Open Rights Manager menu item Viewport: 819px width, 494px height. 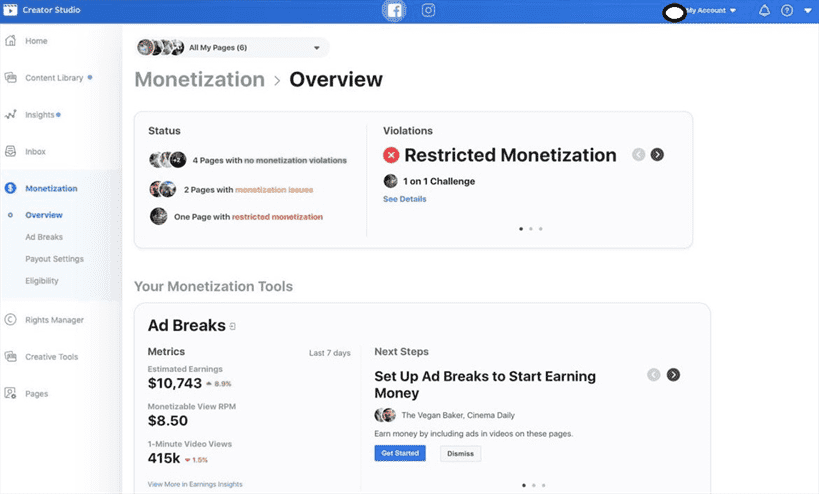[x=54, y=320]
